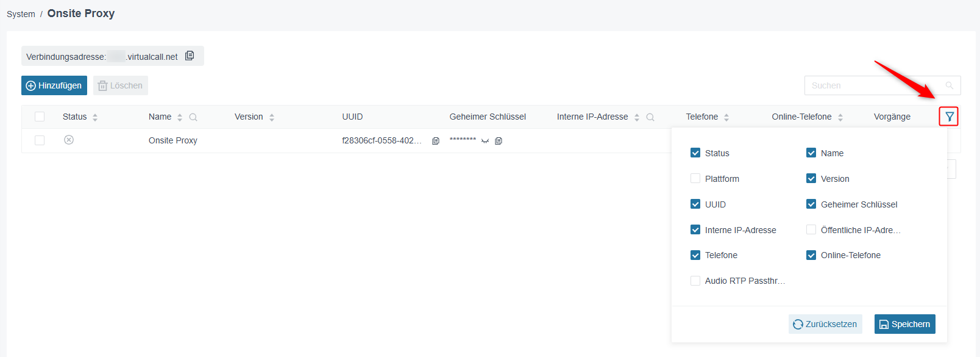Sort by Version column arrows
The height and width of the screenshot is (357, 980).
click(272, 117)
